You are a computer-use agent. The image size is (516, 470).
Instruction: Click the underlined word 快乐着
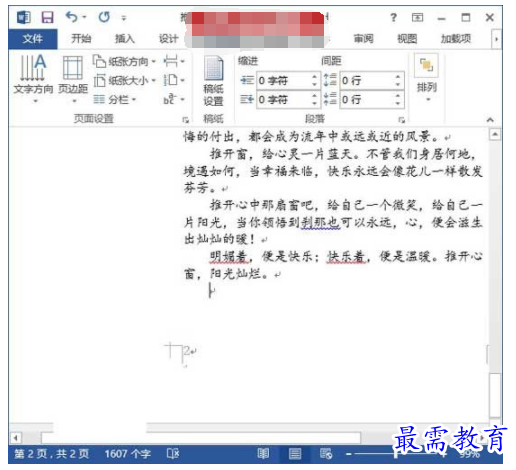346,257
